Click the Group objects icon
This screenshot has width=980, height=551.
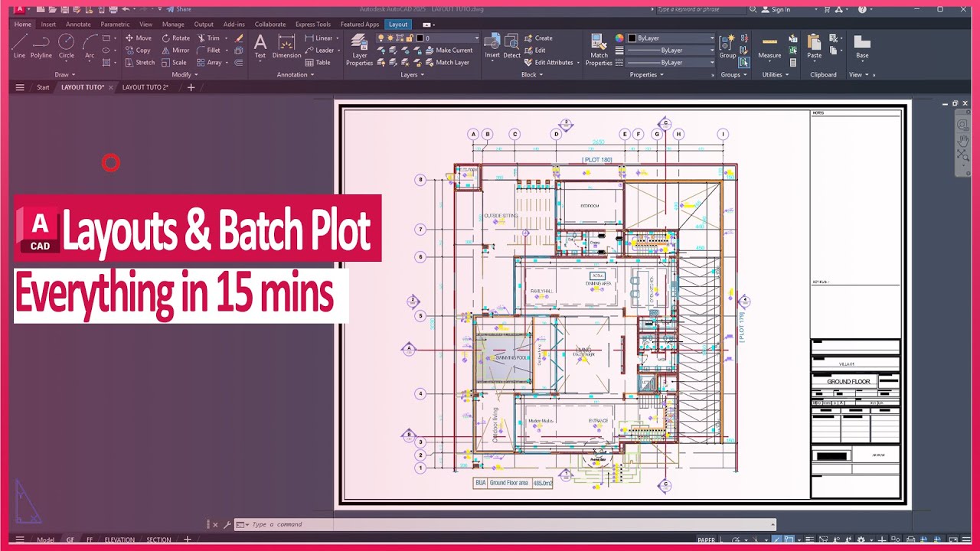727,46
